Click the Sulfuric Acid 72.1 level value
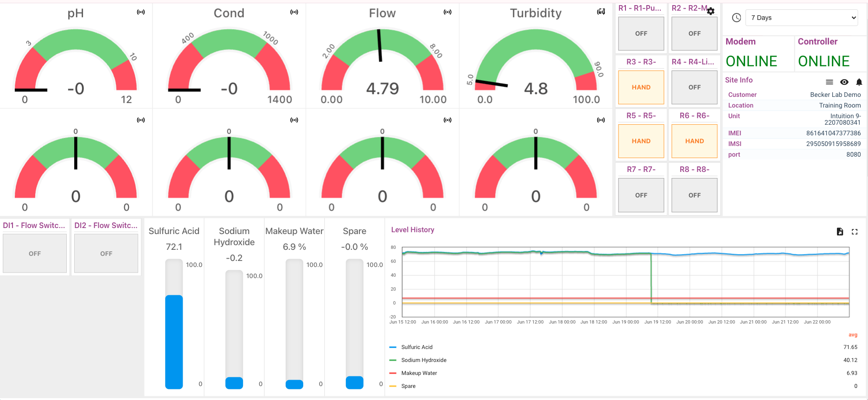Image resolution: width=868 pixels, height=400 pixels. coord(174,247)
